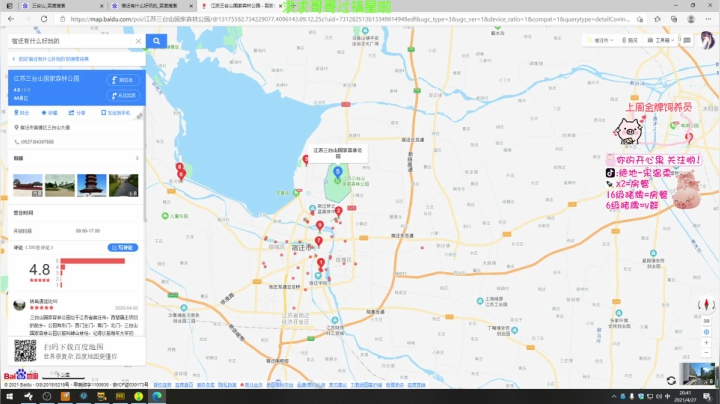Click the zoom out minus button
This screenshot has width=720, height=404.
(706, 353)
